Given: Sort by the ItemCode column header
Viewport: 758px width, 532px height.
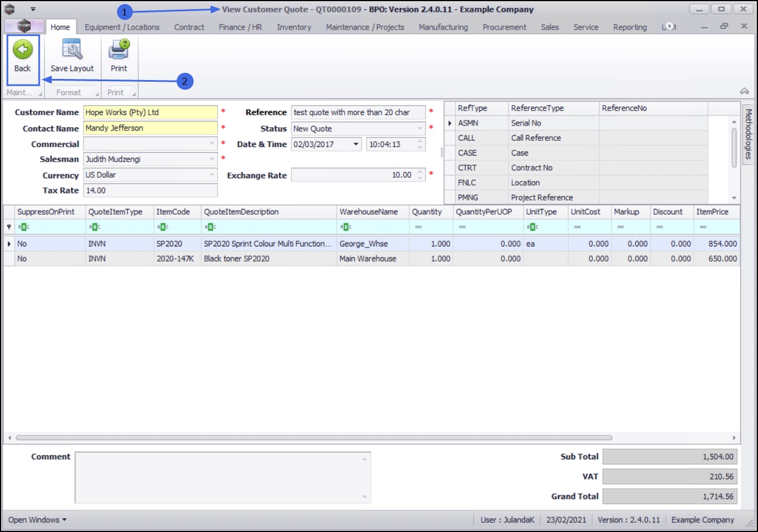Looking at the screenshot, I should [177, 212].
